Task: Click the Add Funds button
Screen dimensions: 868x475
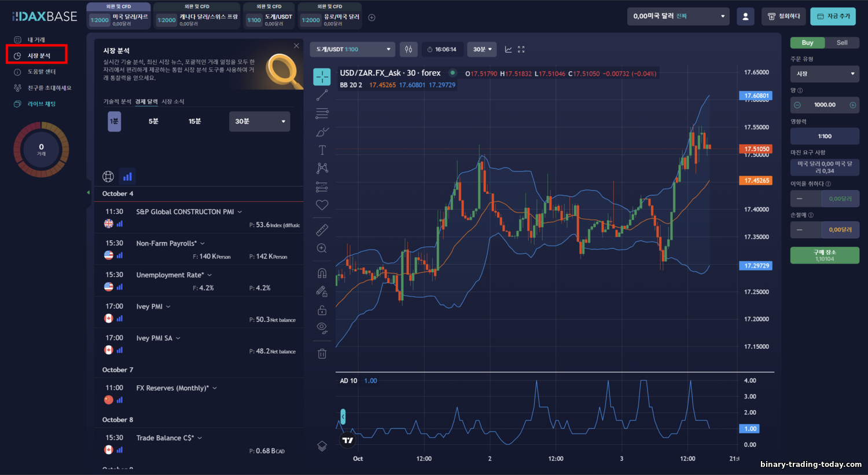Action: tap(833, 16)
